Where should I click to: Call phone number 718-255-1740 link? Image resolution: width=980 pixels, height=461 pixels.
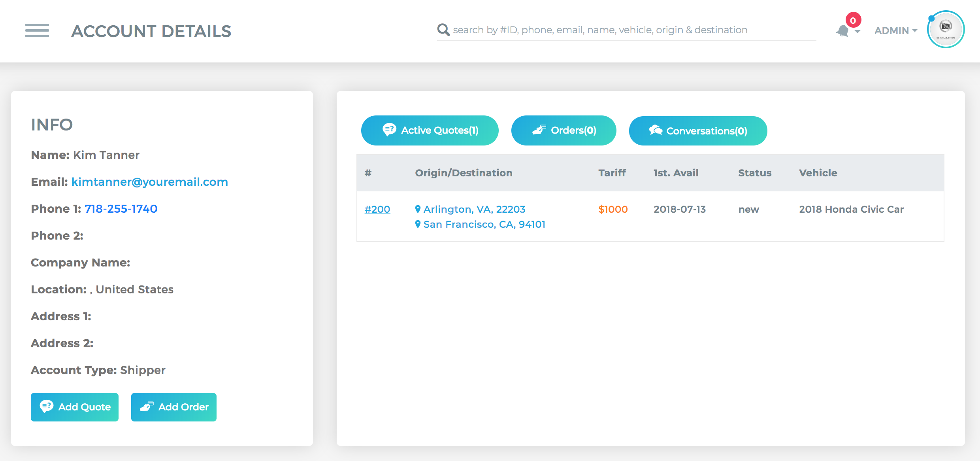click(121, 209)
